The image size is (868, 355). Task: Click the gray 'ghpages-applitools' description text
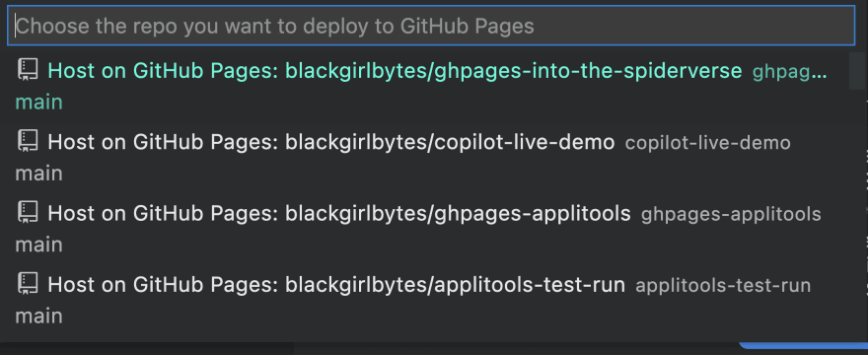pos(731,214)
